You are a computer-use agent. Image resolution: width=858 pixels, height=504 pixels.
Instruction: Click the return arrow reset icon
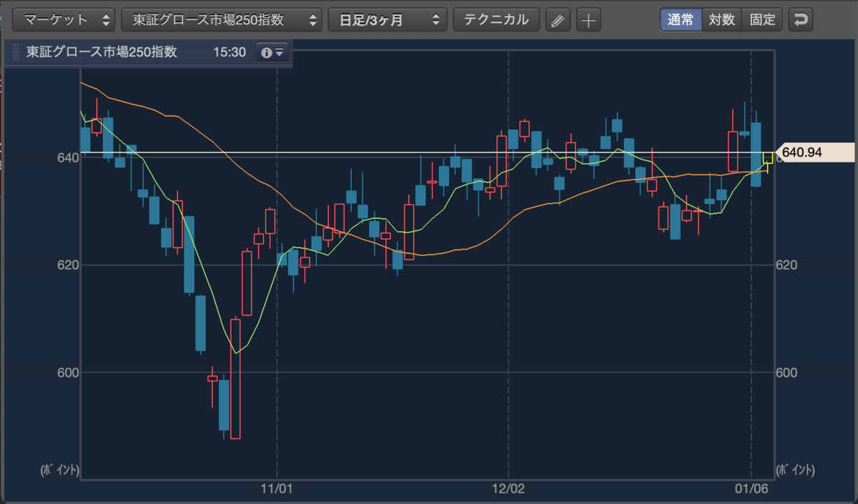pos(802,20)
